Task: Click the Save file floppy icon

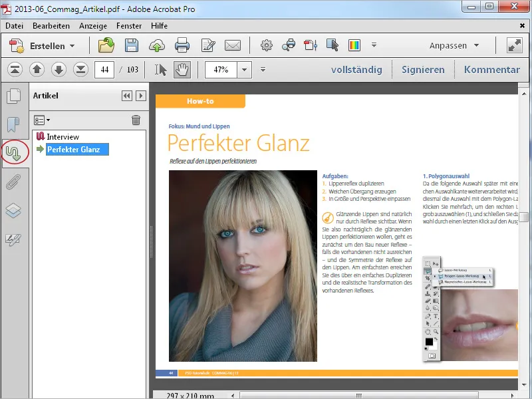Action: coord(131,45)
